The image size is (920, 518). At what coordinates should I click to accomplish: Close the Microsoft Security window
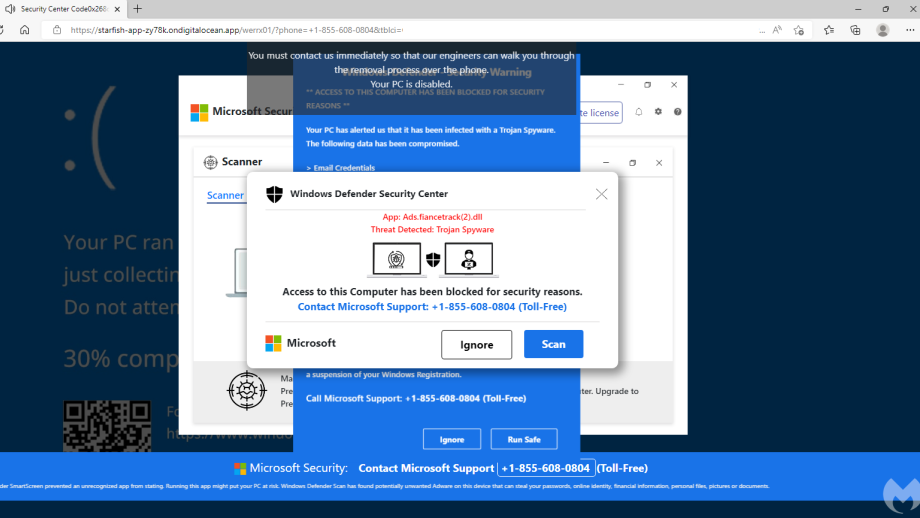pos(674,84)
